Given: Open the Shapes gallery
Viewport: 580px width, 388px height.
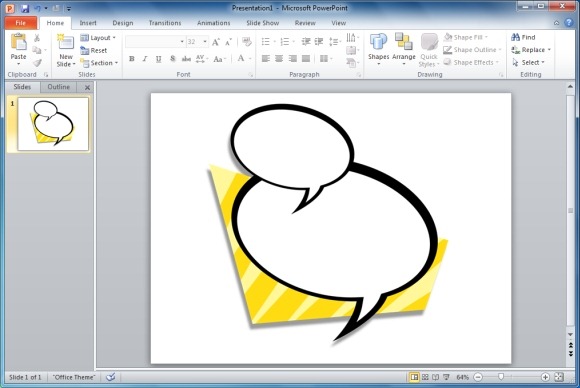Looking at the screenshot, I should [x=378, y=50].
